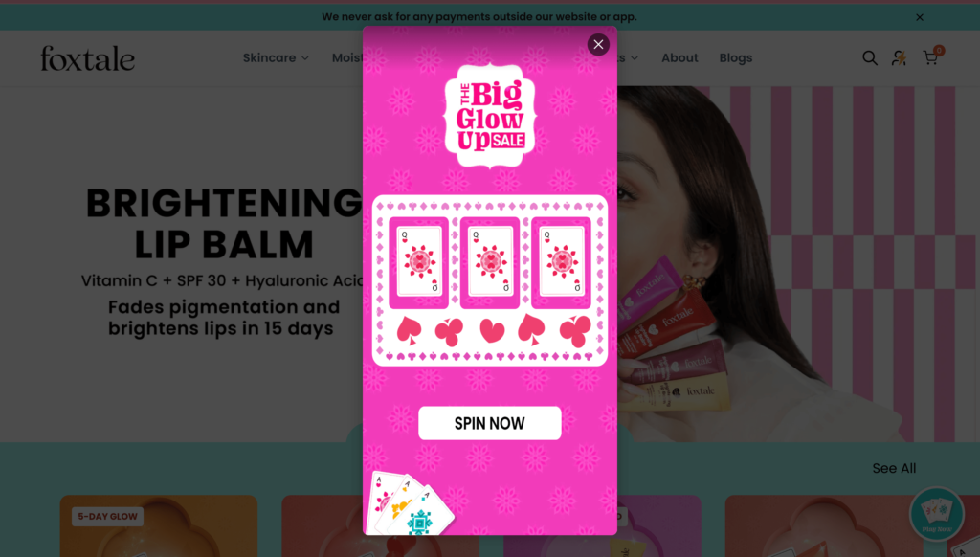Open the user account icon
Image resolution: width=980 pixels, height=557 pixels.
[x=900, y=58]
